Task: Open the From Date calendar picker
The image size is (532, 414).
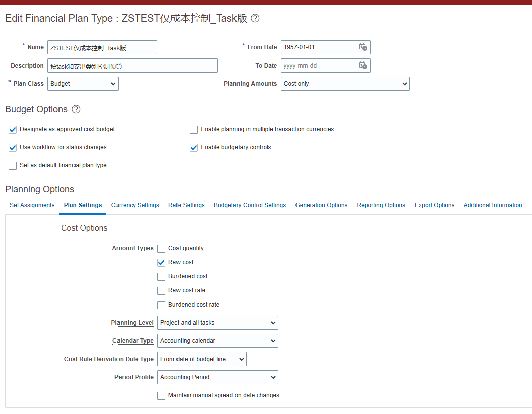Action: pos(363,47)
